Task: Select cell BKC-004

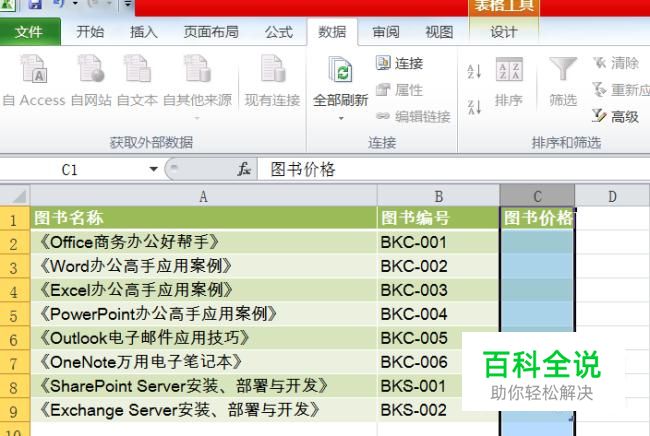Action: tap(439, 314)
